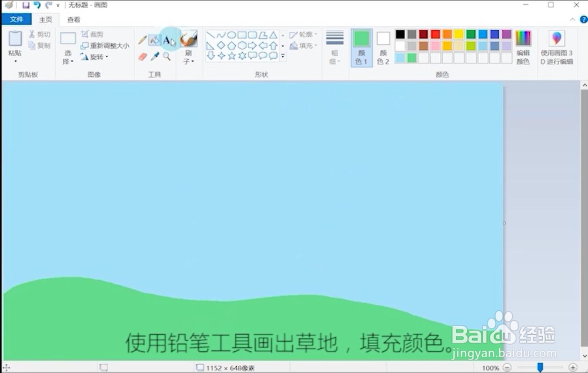Open the Brushes tool
Screen dimensions: 588x373
(x=189, y=40)
